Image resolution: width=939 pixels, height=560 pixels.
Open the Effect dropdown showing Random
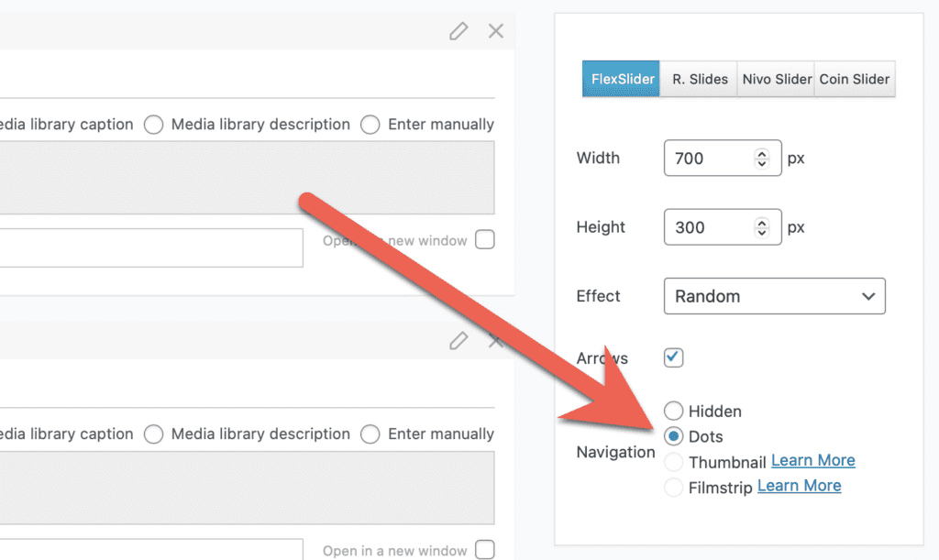[x=774, y=296]
